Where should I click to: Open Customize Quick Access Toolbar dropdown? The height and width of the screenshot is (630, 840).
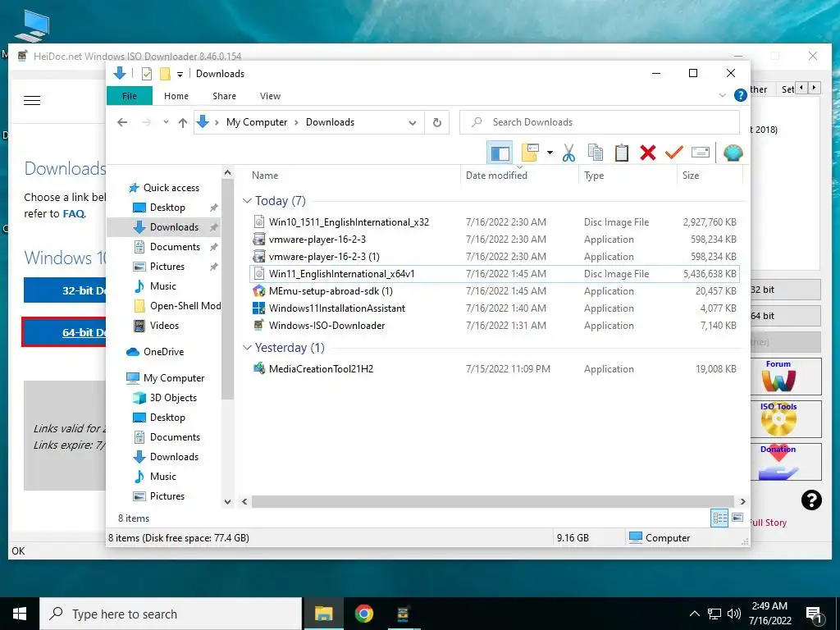(180, 75)
